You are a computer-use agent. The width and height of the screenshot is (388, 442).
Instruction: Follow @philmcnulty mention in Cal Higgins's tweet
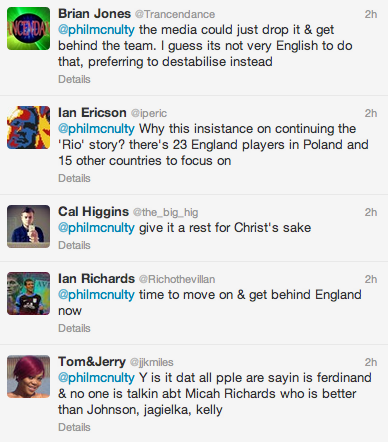96,228
